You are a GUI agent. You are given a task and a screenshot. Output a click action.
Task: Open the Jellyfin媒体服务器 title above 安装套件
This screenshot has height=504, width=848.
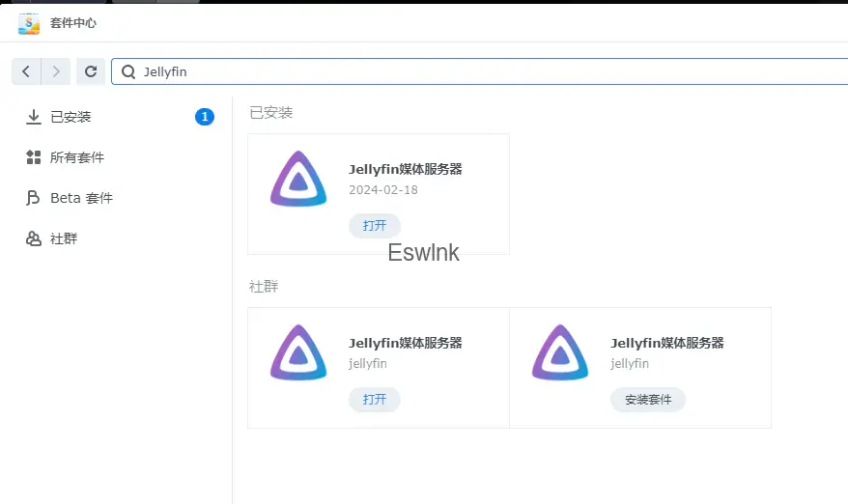666,343
